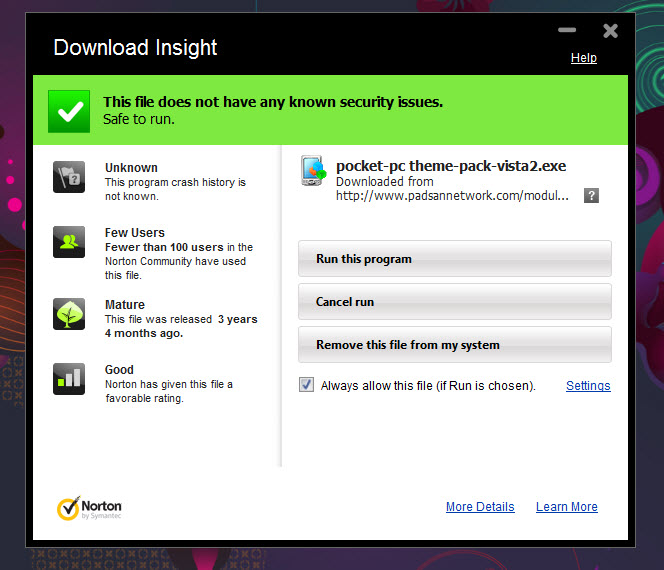Click the Unknown crash history flag icon
Image resolution: width=664 pixels, height=570 pixels.
tap(69, 177)
